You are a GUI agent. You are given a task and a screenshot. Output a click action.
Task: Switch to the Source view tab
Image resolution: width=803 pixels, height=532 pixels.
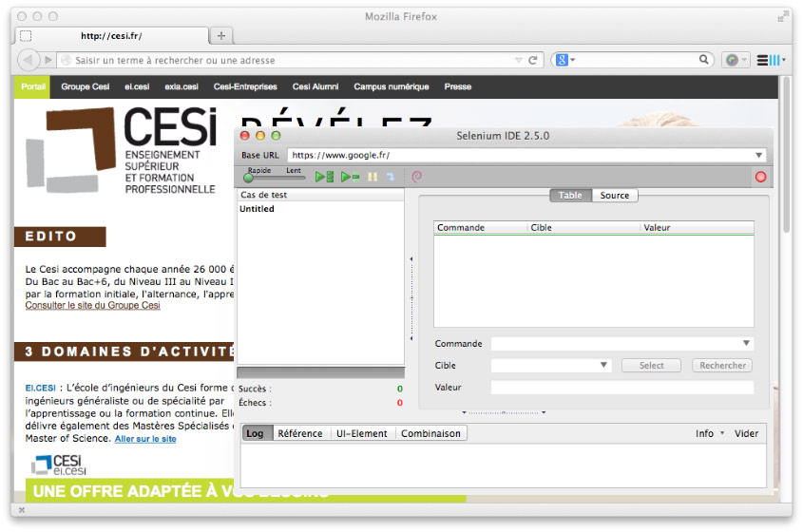click(x=615, y=195)
